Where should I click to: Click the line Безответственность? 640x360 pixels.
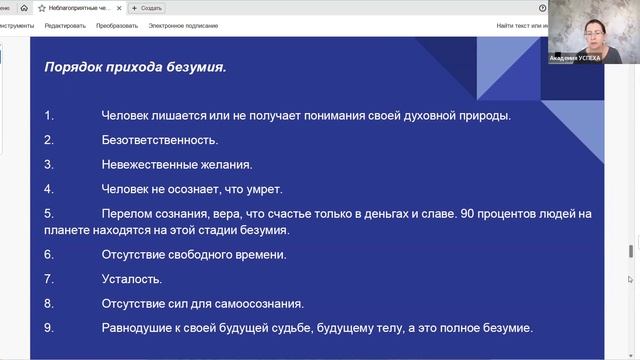coord(160,140)
